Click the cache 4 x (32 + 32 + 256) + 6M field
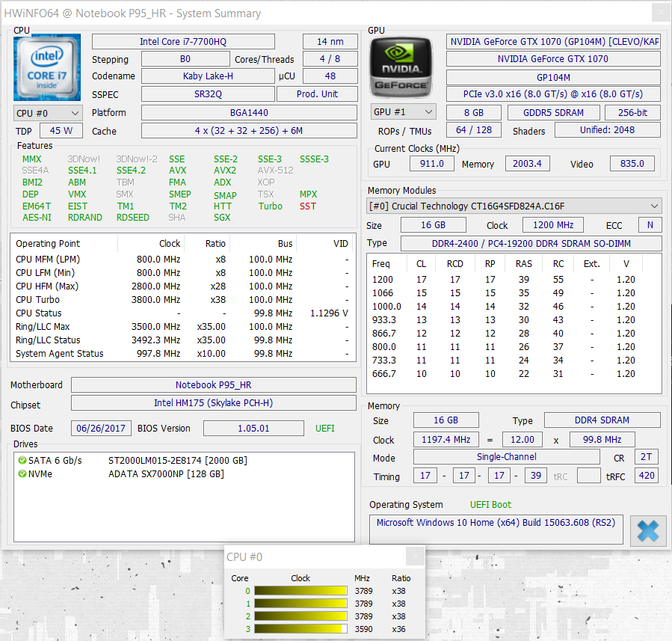This screenshot has width=672, height=641. [249, 131]
